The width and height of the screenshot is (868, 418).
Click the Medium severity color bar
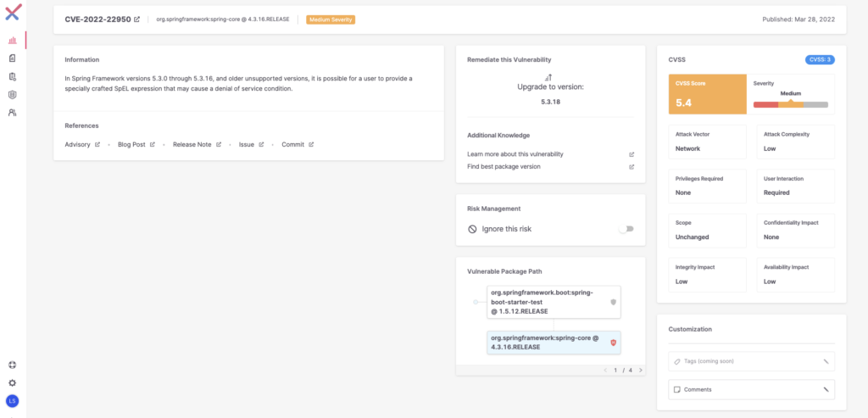tap(791, 104)
